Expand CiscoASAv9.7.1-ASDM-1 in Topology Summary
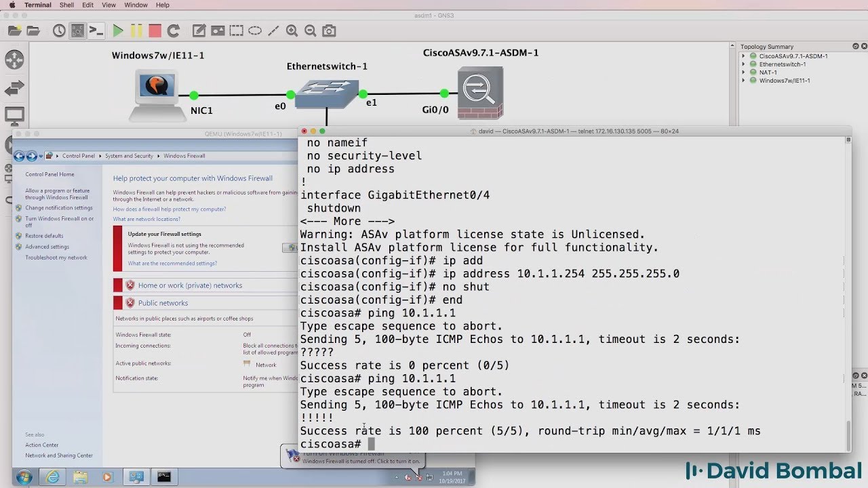The height and width of the screenshot is (488, 868). tap(743, 56)
